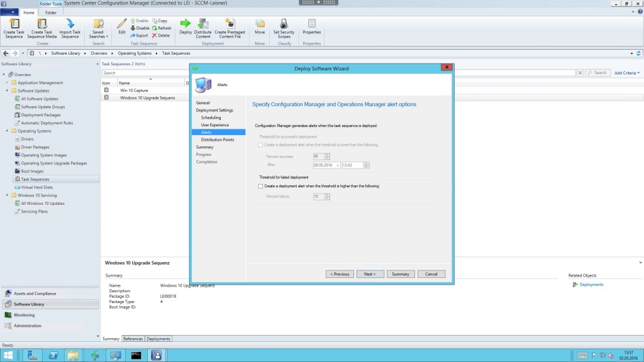The height and width of the screenshot is (362, 644).
Task: Navigate back with the back arrow
Action: pyautogui.click(x=6, y=53)
